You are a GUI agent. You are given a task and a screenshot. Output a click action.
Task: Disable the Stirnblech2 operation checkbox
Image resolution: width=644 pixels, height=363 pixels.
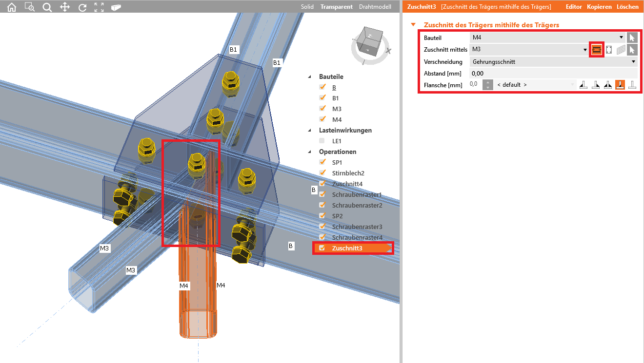click(x=322, y=173)
